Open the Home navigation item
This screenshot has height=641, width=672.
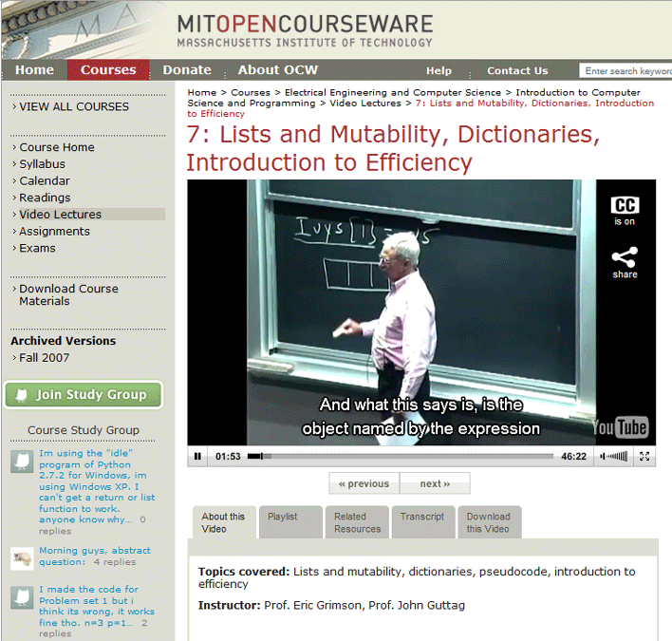click(35, 70)
